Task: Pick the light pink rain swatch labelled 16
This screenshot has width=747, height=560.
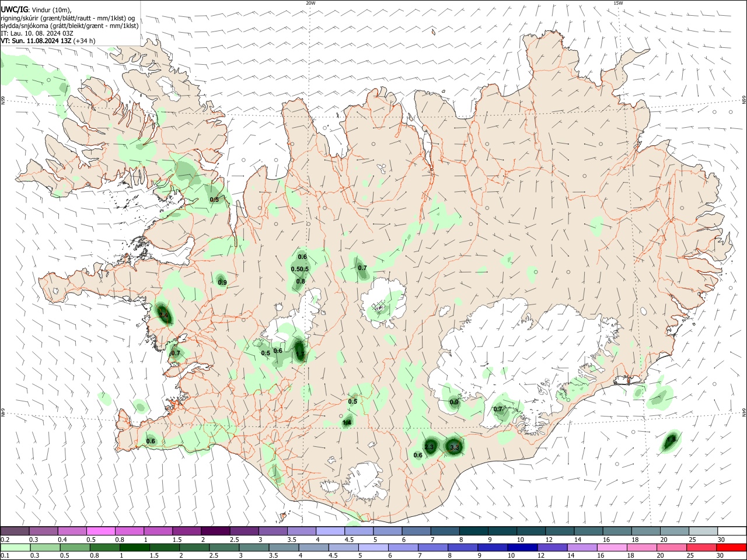Action: 611,547
